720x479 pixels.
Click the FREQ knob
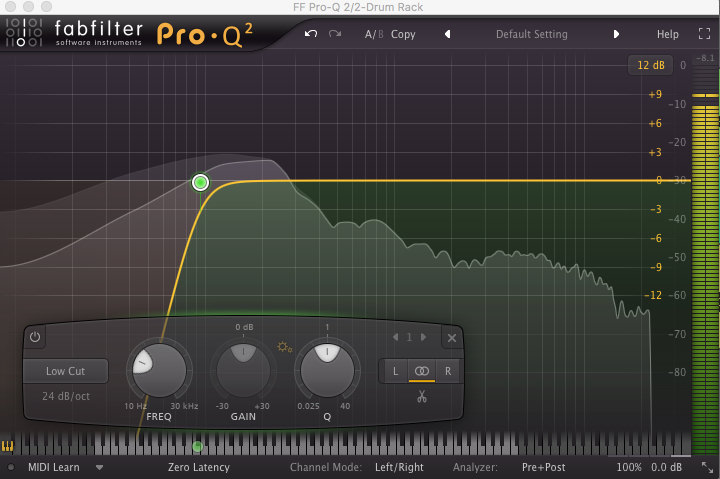point(159,369)
